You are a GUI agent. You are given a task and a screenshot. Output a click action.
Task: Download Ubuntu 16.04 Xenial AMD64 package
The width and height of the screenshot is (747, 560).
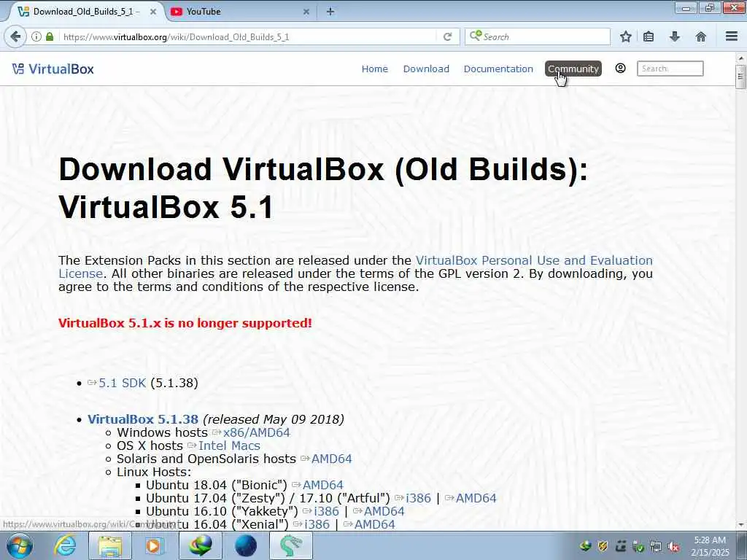coord(374,525)
